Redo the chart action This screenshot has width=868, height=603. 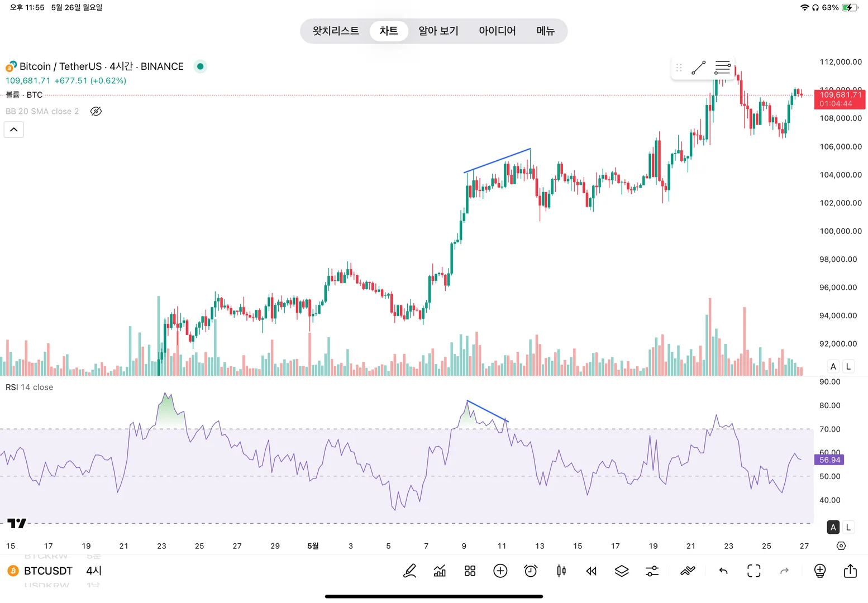click(x=784, y=571)
